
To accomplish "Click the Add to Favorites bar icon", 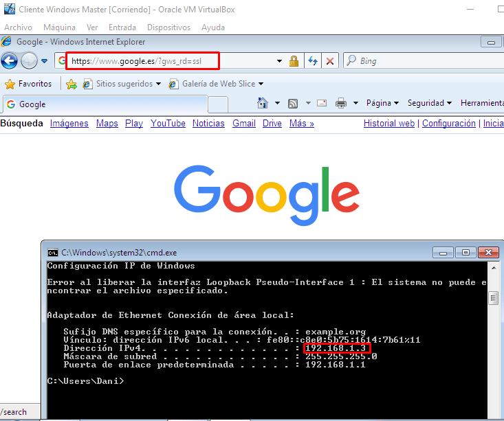I will pyautogui.click(x=71, y=84).
